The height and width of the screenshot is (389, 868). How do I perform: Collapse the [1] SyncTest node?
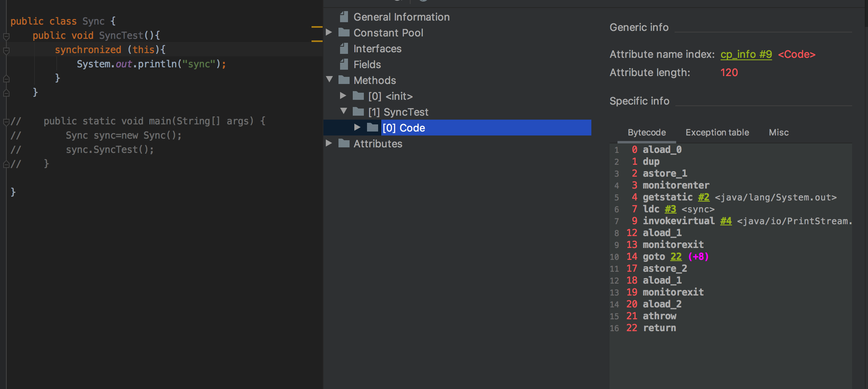click(344, 111)
